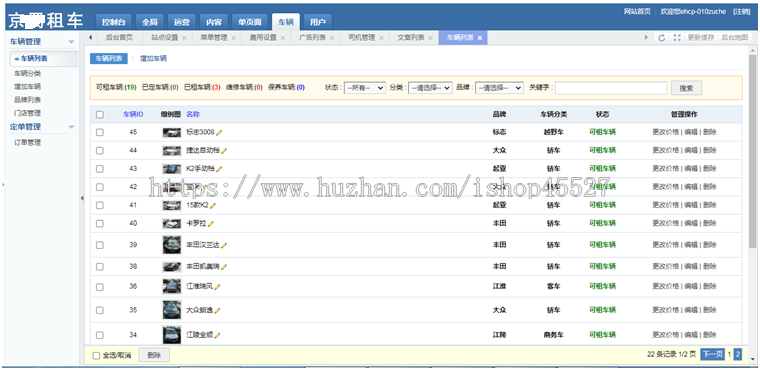Click the pencil icon beside 15款K2
The width and height of the screenshot is (760, 370).
click(213, 206)
